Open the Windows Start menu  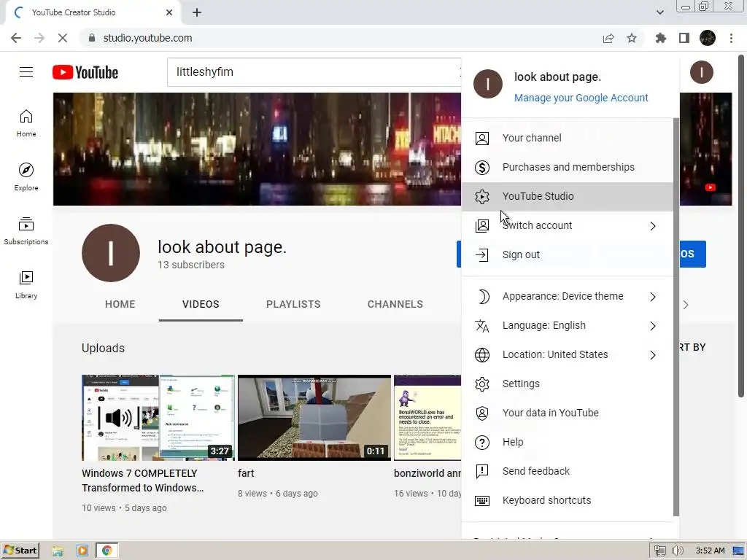(20, 551)
